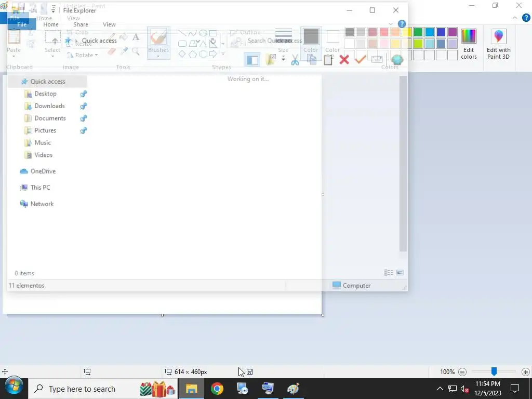Expand the File Explorer ribbon chevron

pyautogui.click(x=391, y=24)
